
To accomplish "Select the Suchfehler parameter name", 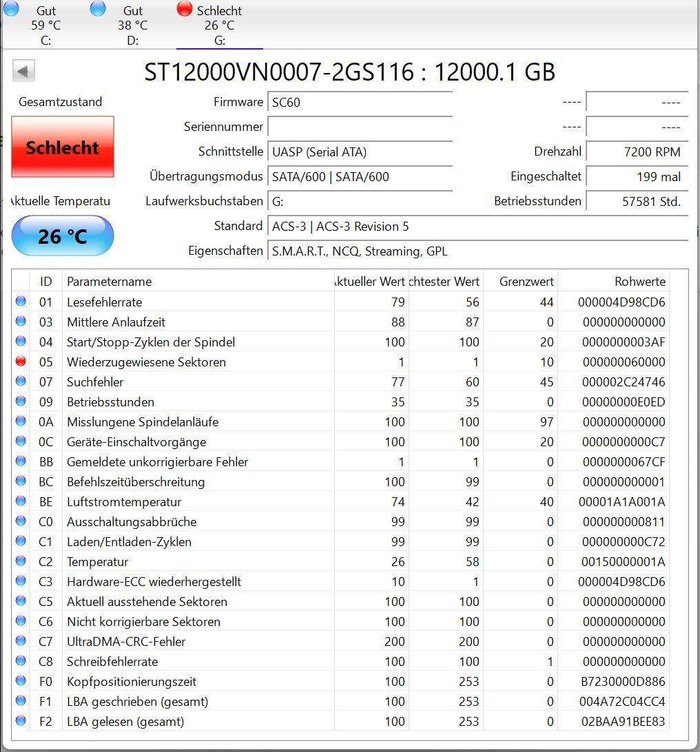I will (x=95, y=382).
